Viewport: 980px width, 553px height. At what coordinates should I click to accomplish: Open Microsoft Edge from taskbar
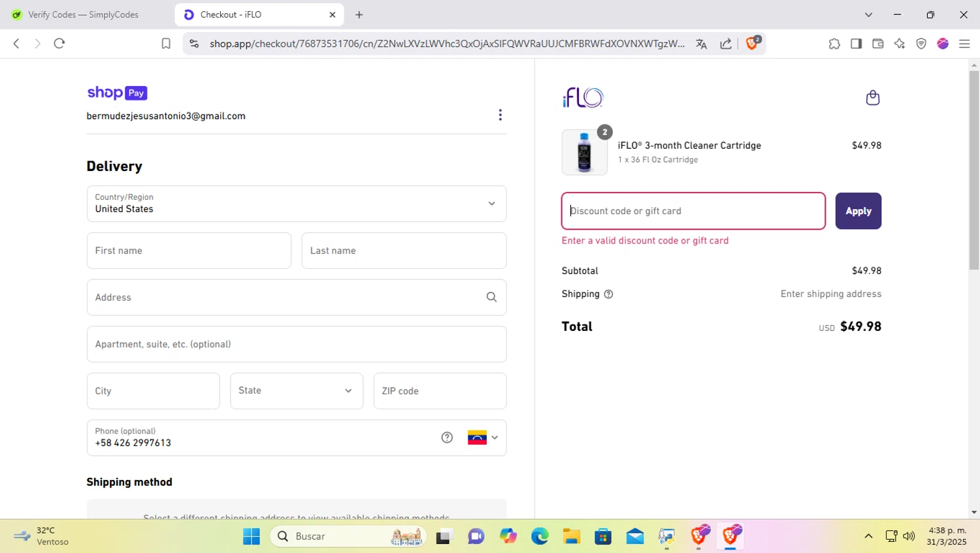[x=540, y=536]
